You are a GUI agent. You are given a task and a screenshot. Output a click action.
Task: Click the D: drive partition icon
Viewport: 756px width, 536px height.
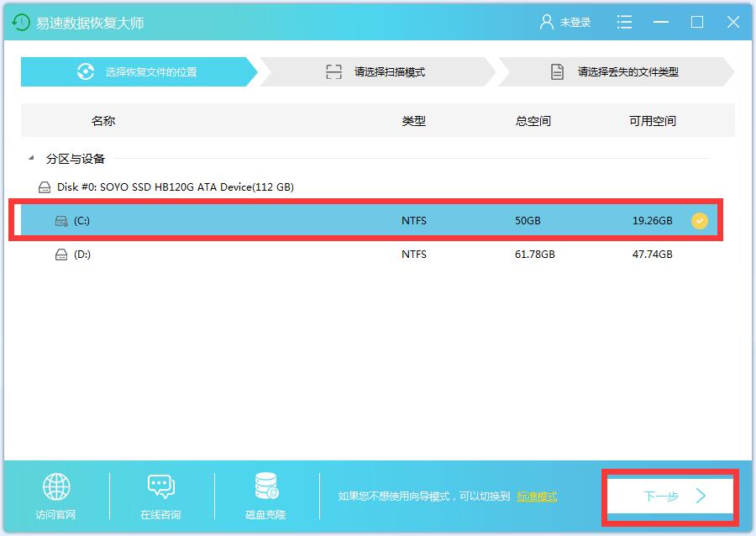(x=61, y=255)
